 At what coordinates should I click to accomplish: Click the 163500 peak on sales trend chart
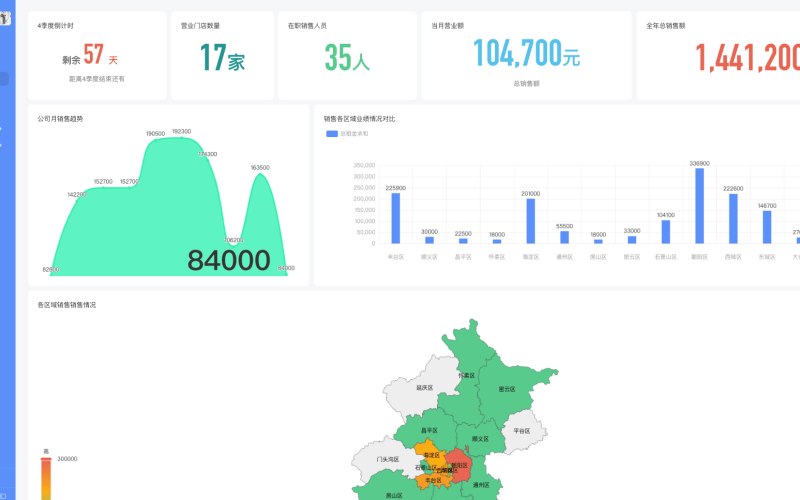click(x=260, y=174)
